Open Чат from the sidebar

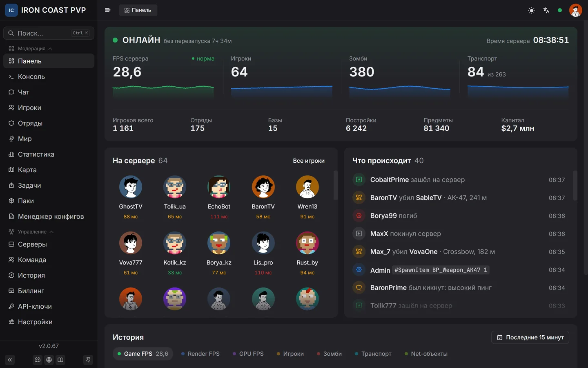point(49,92)
